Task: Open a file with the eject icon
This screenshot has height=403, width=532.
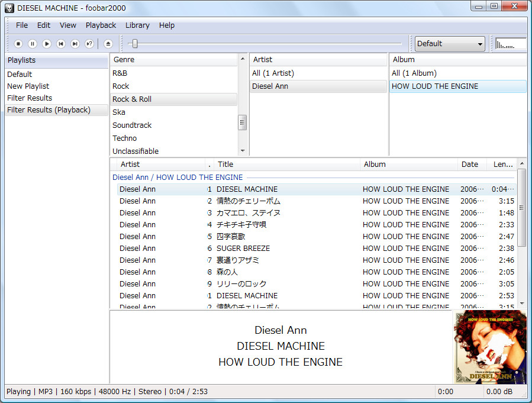Action: [x=108, y=43]
